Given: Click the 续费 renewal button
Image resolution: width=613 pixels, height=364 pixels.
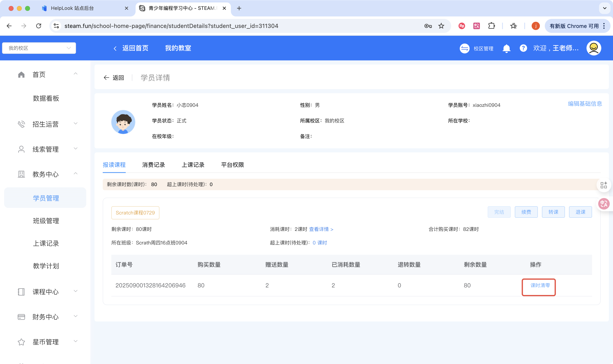Looking at the screenshot, I should [x=526, y=212].
